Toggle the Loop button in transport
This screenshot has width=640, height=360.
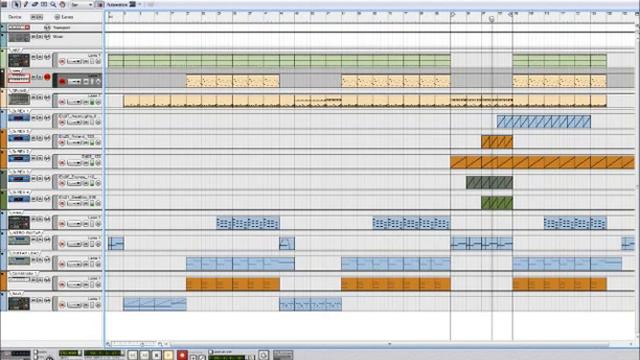(263, 355)
